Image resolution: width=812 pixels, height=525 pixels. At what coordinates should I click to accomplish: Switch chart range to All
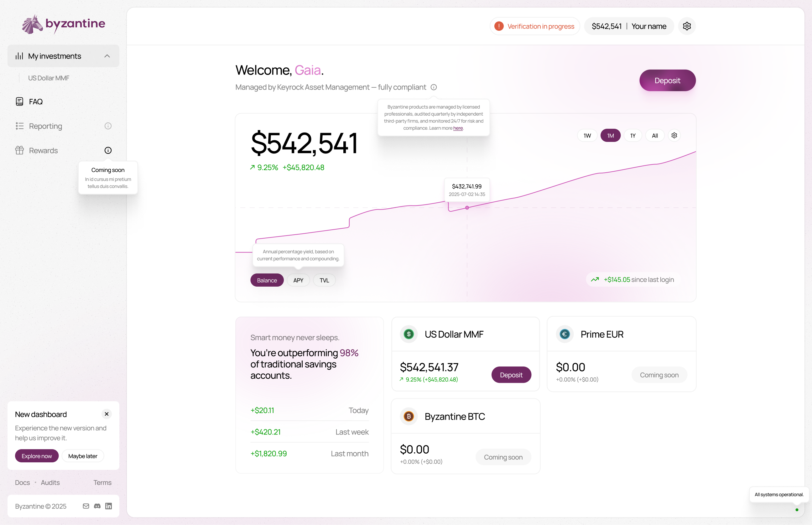[x=654, y=136]
